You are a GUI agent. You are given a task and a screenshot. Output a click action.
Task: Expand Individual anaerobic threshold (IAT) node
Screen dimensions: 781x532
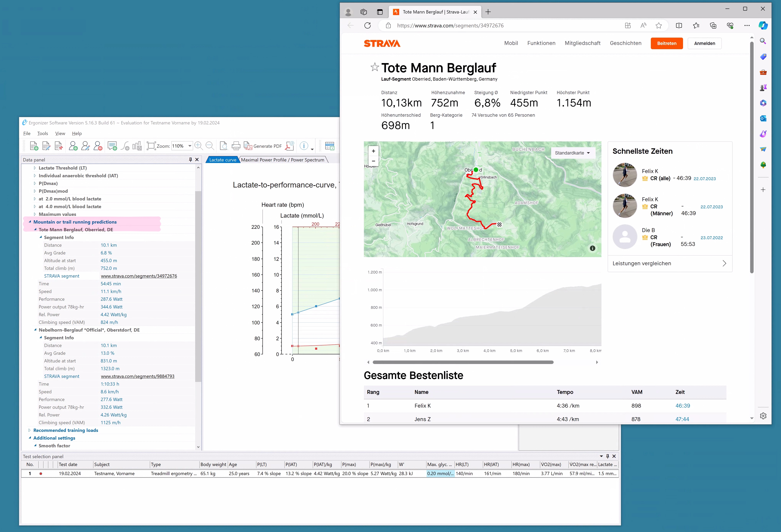35,176
